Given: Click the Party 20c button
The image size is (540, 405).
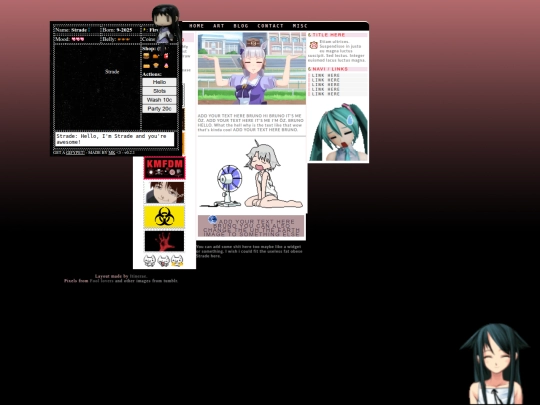Looking at the screenshot, I should [x=159, y=109].
